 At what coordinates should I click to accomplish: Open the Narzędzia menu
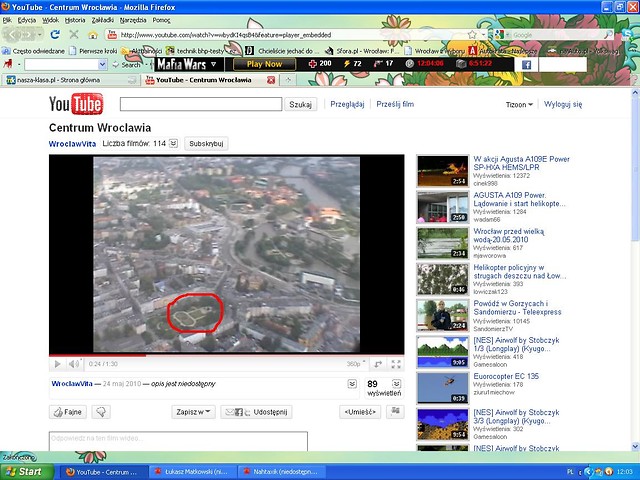pyautogui.click(x=133, y=20)
